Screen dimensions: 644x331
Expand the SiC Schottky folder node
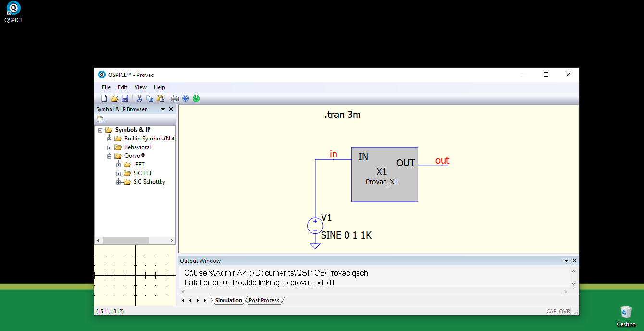click(119, 182)
